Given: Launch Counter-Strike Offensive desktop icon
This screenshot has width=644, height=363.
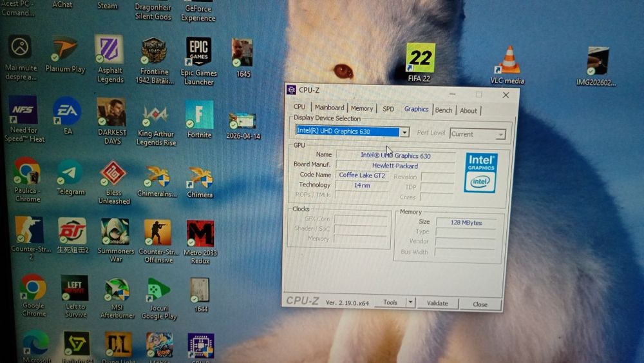Looking at the screenshot, I should pyautogui.click(x=158, y=241).
